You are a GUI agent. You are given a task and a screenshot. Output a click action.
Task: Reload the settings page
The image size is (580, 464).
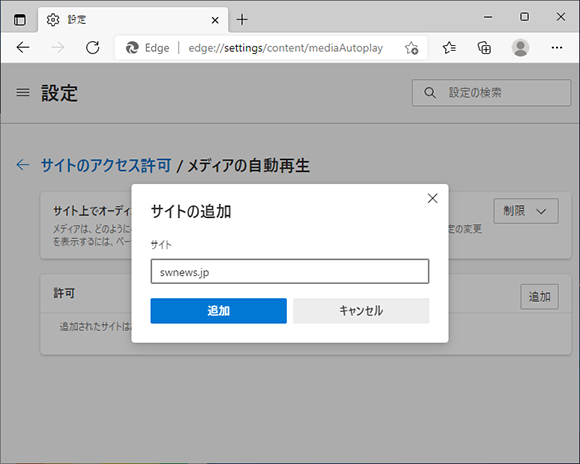92,48
